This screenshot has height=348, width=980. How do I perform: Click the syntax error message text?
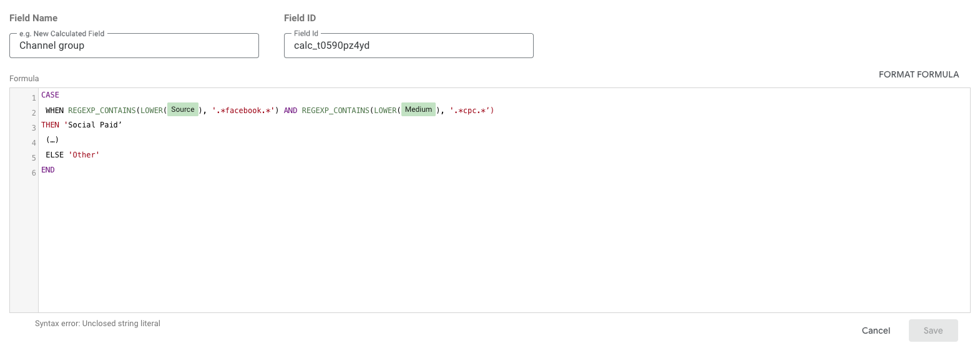click(97, 324)
